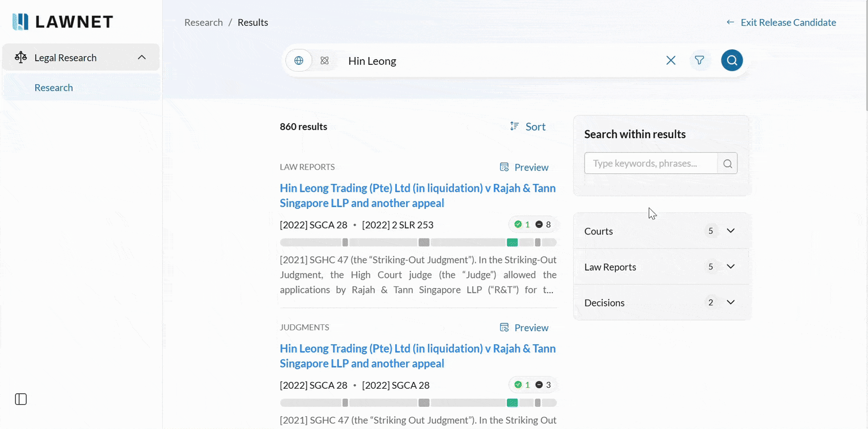Click the Law Reports filter label
The width and height of the screenshot is (868, 429).
tap(610, 267)
